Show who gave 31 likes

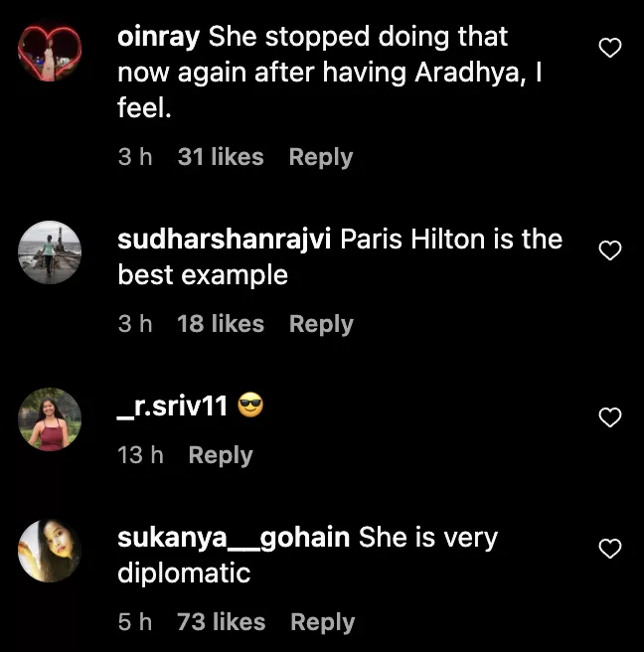click(x=221, y=157)
